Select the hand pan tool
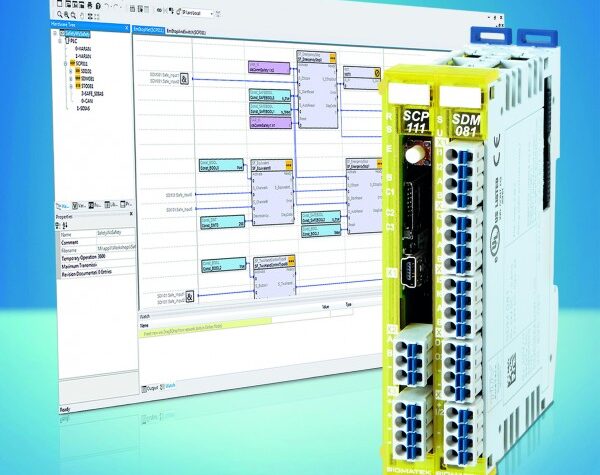600x475 pixels. tap(82, 16)
